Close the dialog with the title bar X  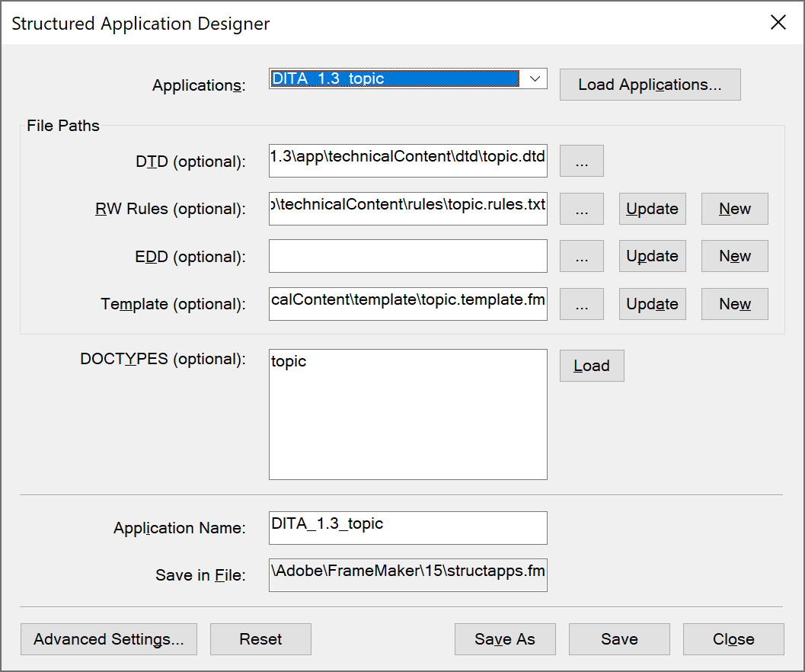click(x=778, y=22)
